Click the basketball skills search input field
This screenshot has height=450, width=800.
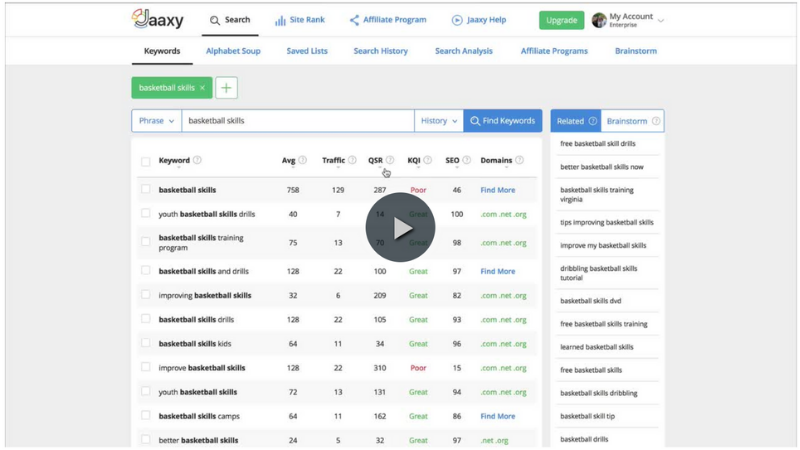pos(298,121)
